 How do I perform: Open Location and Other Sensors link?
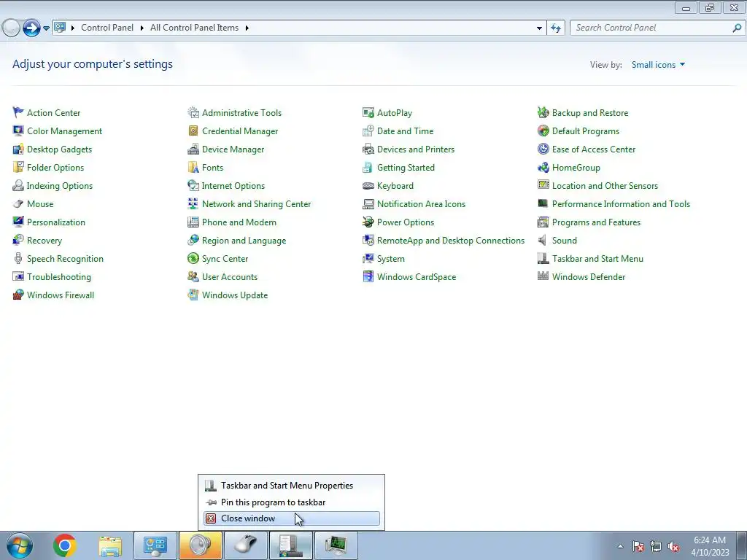605,186
